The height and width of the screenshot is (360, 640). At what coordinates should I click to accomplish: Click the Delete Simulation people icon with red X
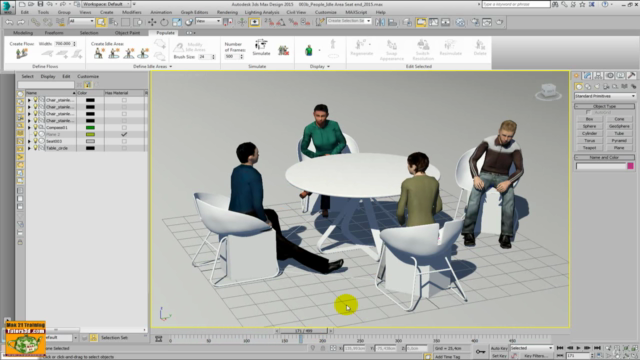coord(283,50)
